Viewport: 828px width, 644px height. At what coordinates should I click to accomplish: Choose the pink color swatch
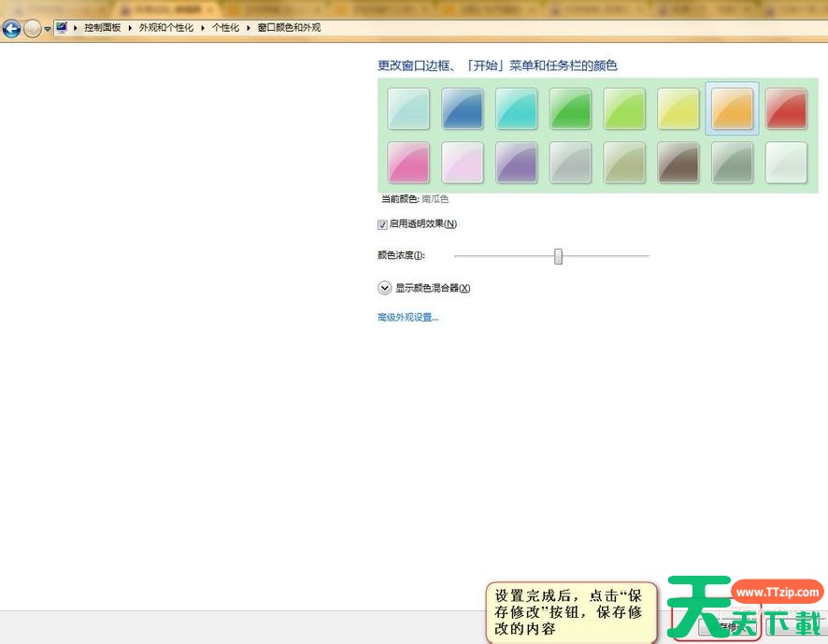click(x=408, y=163)
